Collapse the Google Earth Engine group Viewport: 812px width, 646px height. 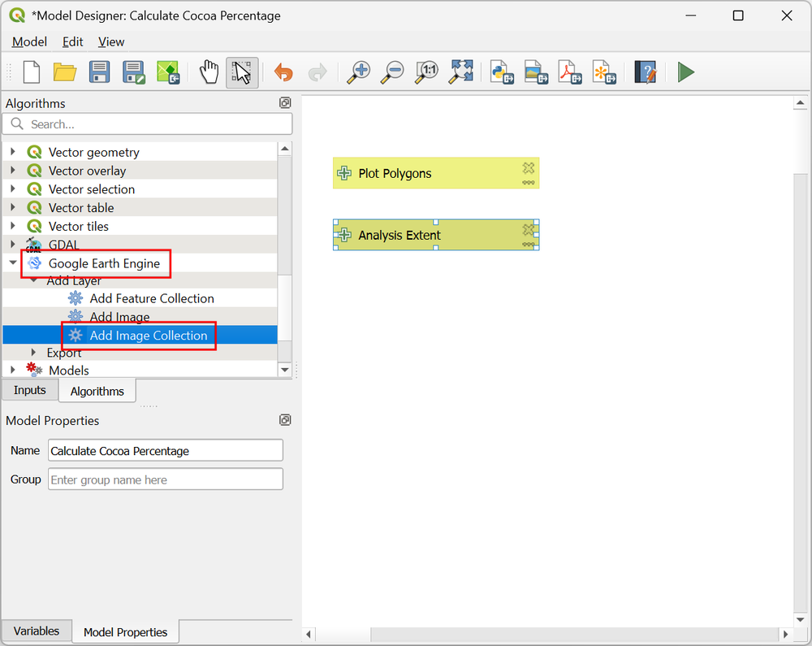pos(13,262)
